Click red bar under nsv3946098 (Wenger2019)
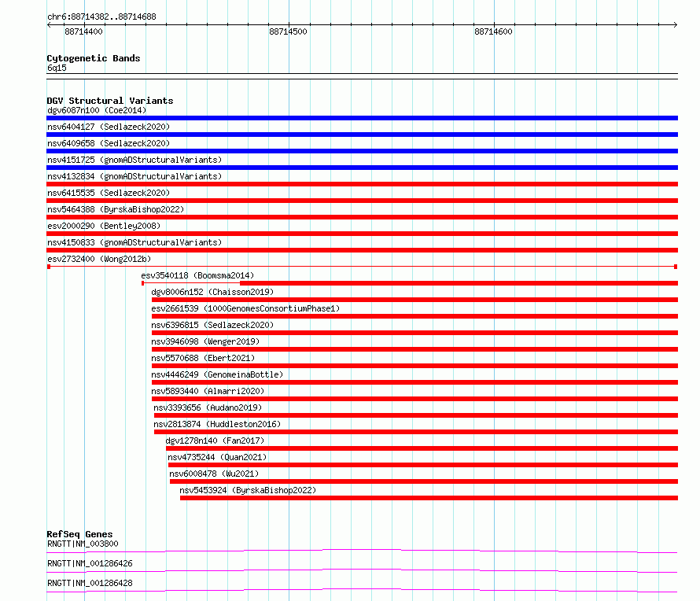The width and height of the screenshot is (700, 601). click(x=414, y=349)
